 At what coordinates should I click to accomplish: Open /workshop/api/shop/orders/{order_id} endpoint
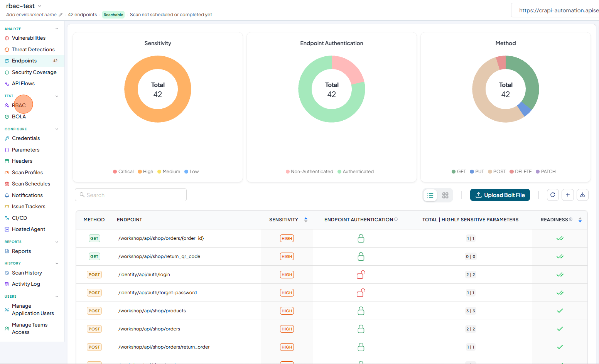click(161, 238)
